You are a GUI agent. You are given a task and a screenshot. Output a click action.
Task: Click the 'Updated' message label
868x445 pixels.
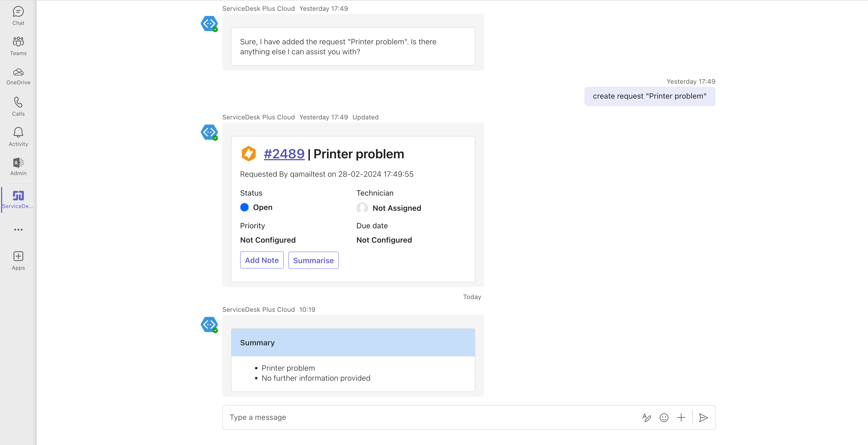(x=365, y=117)
